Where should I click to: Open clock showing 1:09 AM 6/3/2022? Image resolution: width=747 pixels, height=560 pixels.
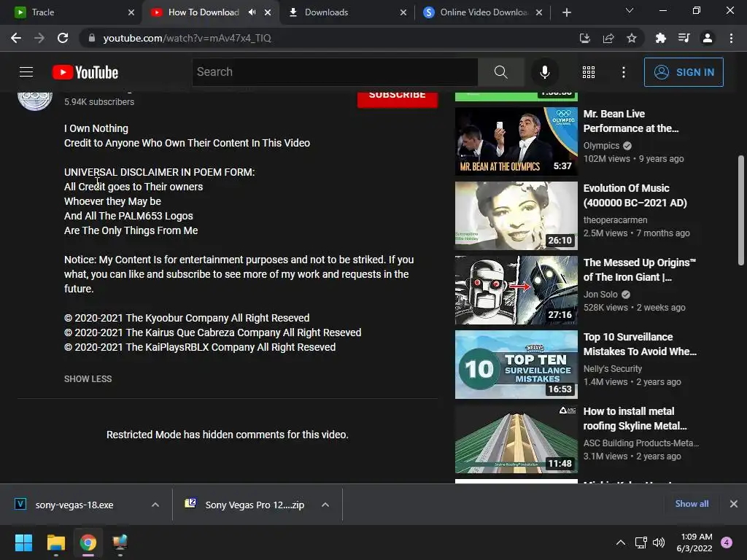pos(694,542)
